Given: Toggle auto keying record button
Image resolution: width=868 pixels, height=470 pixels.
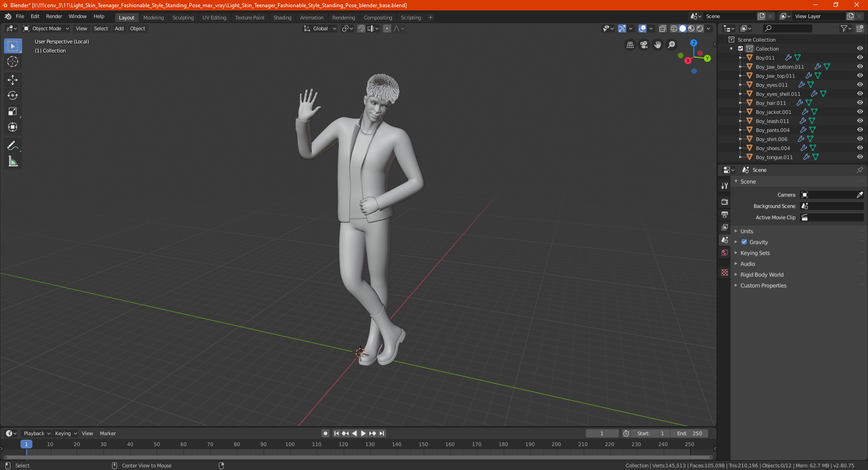Looking at the screenshot, I should [x=325, y=433].
